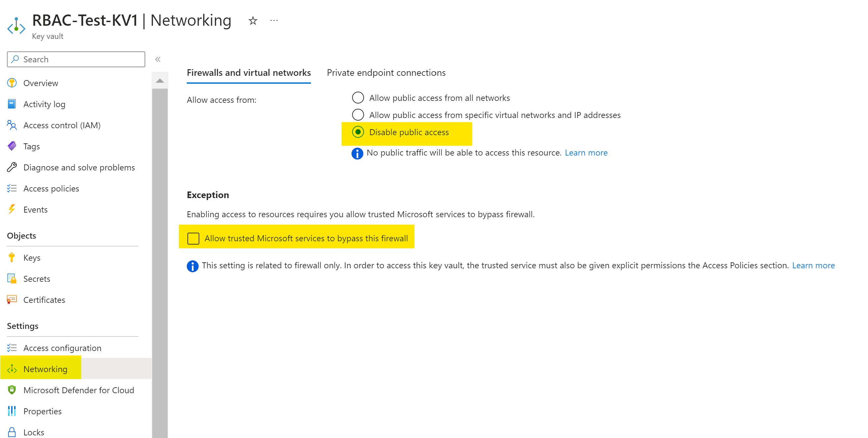Click the Overview key icon
This screenshot has height=438, width=868.
point(12,83)
